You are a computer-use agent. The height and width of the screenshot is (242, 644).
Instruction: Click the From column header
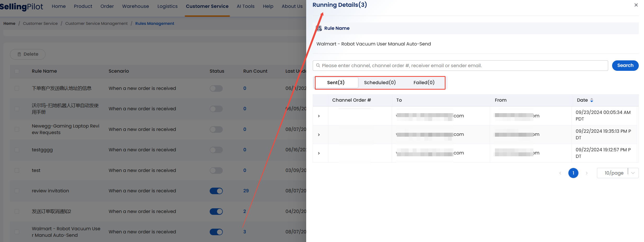point(500,100)
